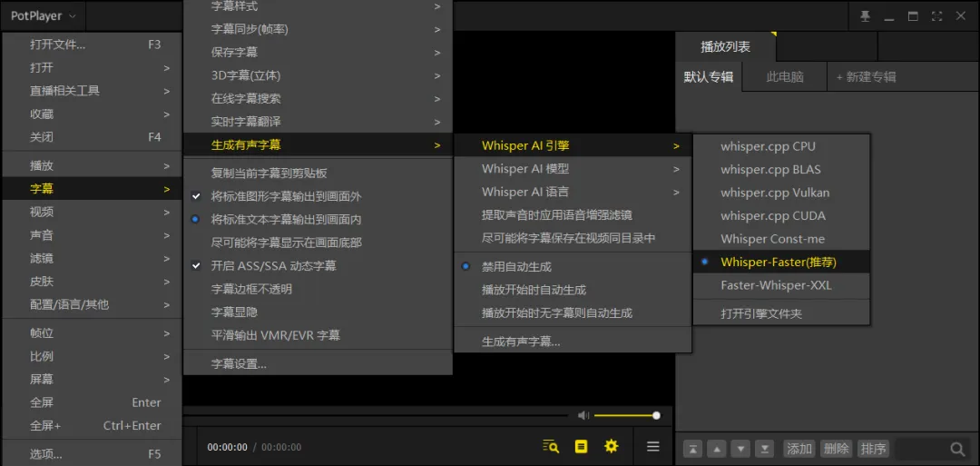Switch to the 此电脑 tab
The height and width of the screenshot is (466, 980).
click(785, 77)
